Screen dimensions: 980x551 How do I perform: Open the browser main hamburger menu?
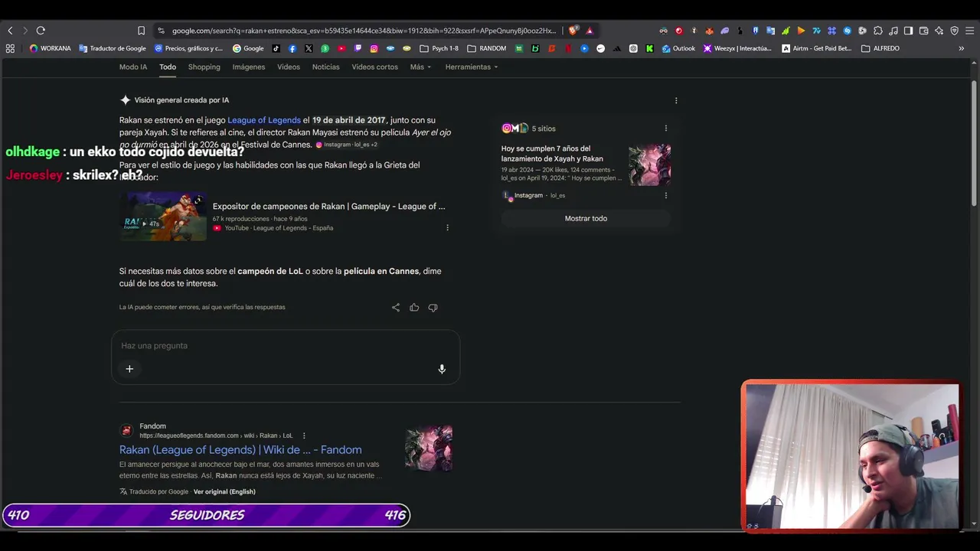[x=969, y=31]
